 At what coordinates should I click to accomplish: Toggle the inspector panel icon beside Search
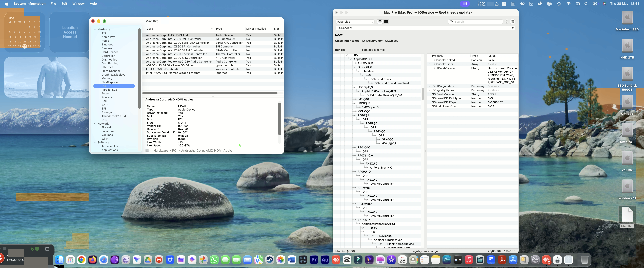pyautogui.click(x=513, y=22)
